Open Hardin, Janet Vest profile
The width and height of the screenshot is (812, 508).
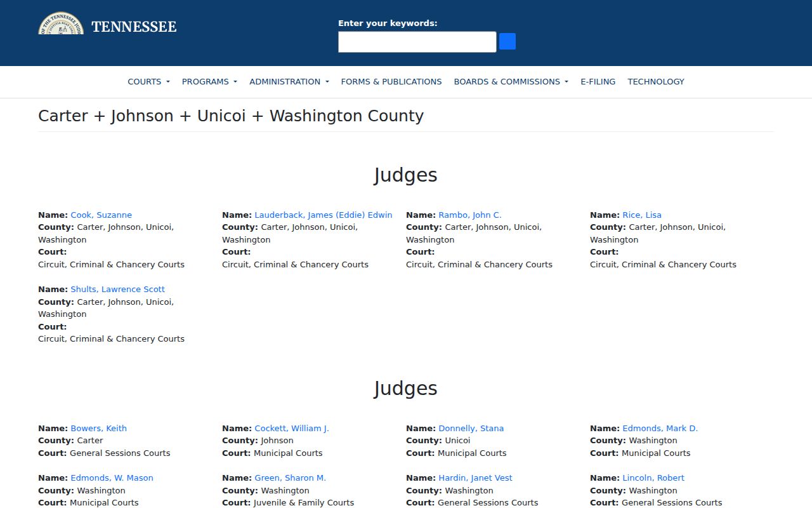coord(475,478)
